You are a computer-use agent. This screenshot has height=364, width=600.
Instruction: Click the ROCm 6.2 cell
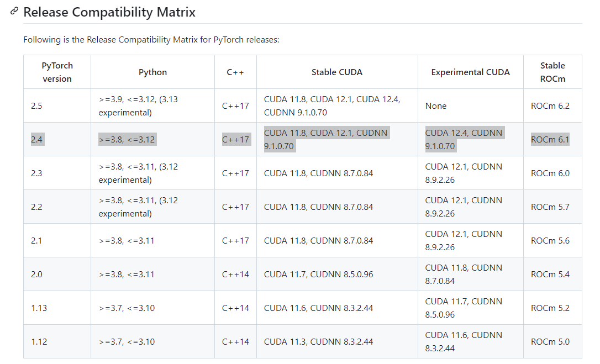click(550, 105)
